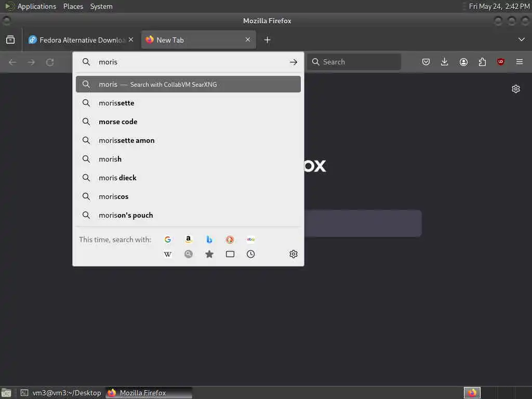This screenshot has width=532, height=399.
Task: Click the new tab page search box
Action: coord(363,223)
